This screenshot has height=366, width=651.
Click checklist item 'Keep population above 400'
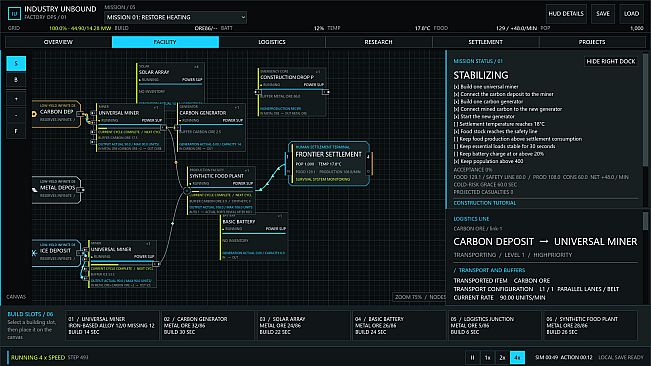click(x=488, y=161)
